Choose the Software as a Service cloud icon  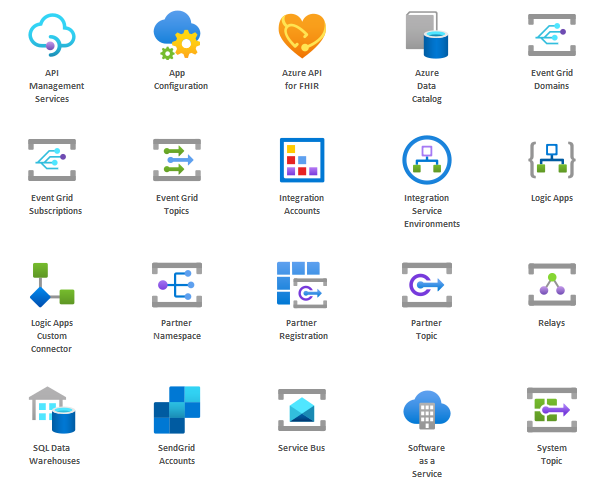pyautogui.click(x=427, y=410)
